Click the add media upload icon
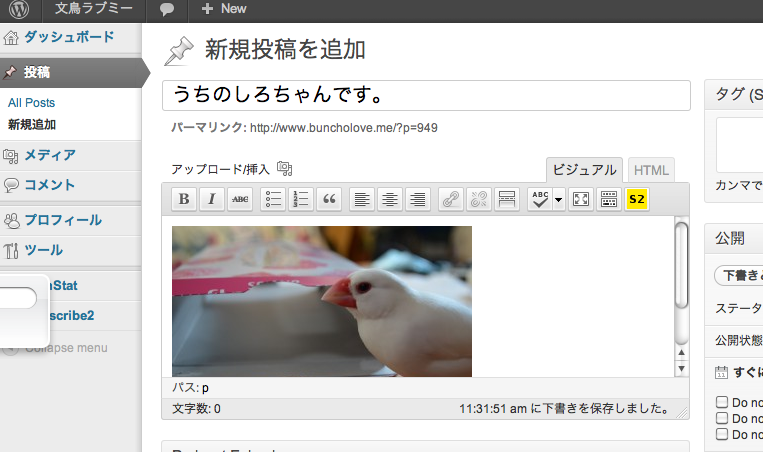The height and width of the screenshot is (452, 763). (x=285, y=168)
